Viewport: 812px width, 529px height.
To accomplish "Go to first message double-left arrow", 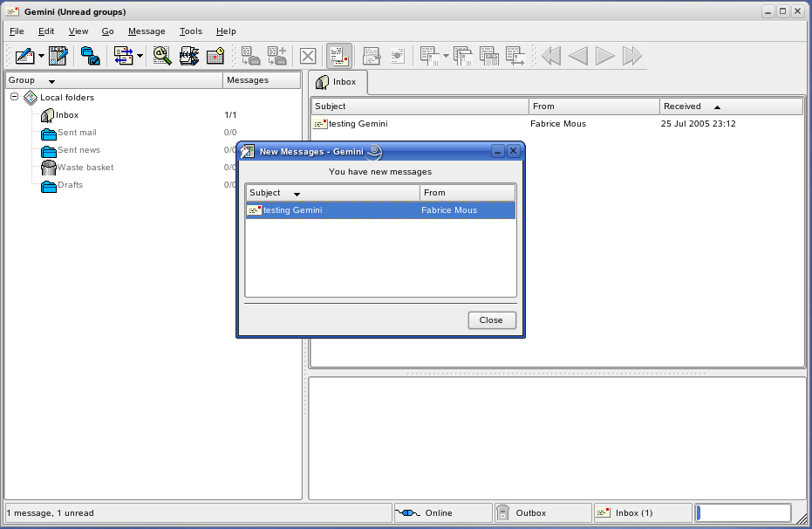I will pyautogui.click(x=551, y=56).
